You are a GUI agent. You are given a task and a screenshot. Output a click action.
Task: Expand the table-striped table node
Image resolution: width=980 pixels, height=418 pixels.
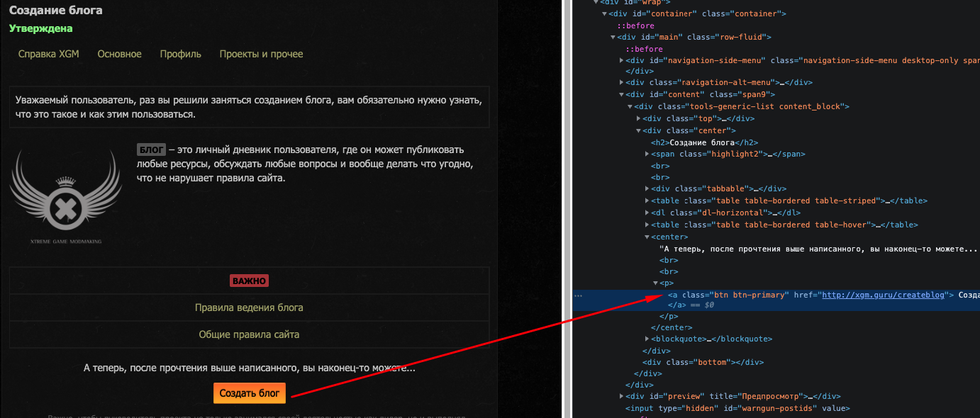647,200
